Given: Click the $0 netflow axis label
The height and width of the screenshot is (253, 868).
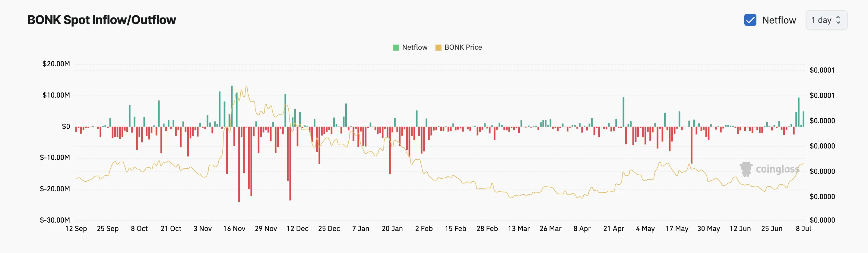Looking at the screenshot, I should 66,126.
